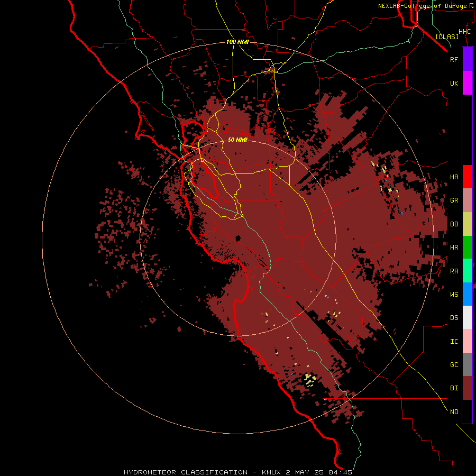
Task: Click the BI dark red legend swatch
Action: tap(467, 388)
